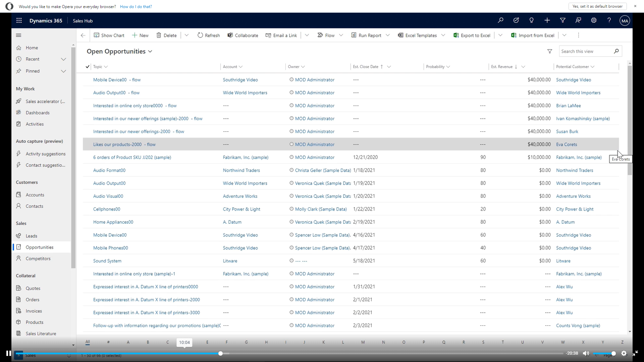Click the New record button
Image resolution: width=644 pixels, height=362 pixels.
pyautogui.click(x=140, y=35)
